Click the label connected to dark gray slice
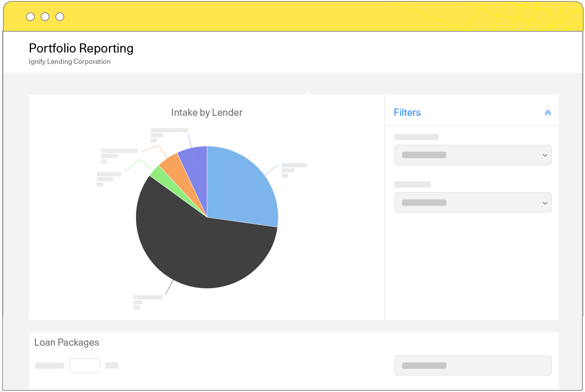The height and width of the screenshot is (392, 585). click(x=148, y=302)
